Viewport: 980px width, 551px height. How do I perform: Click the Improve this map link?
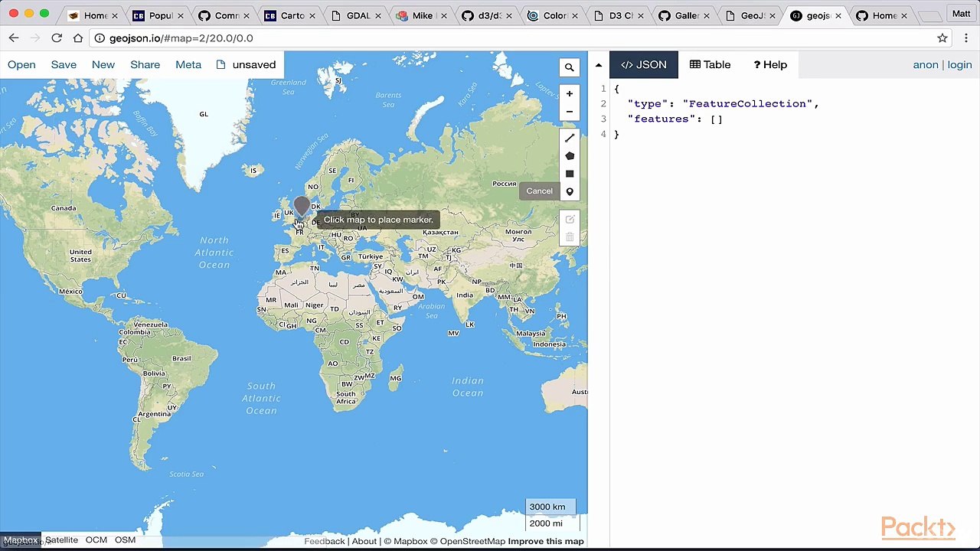[x=546, y=542]
